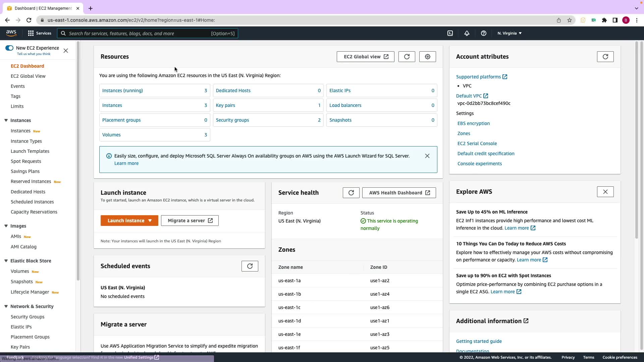Open Security Groups in sidebar

[28, 317]
